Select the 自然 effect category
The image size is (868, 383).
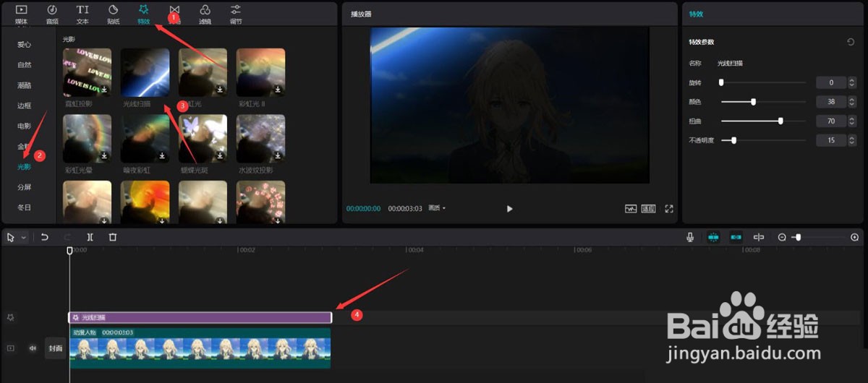[x=25, y=64]
